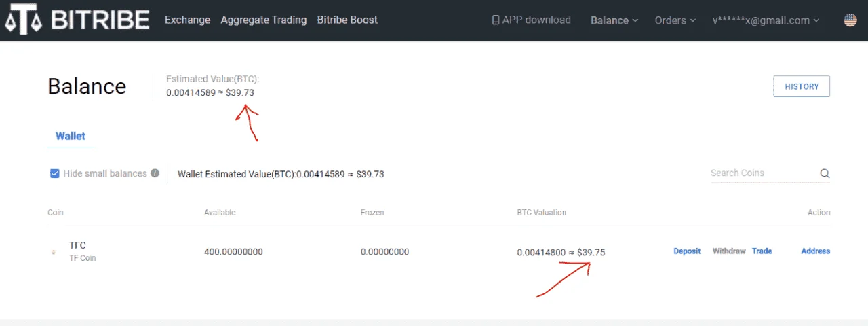Click the search magnifier icon
This screenshot has width=868, height=326.
click(825, 173)
